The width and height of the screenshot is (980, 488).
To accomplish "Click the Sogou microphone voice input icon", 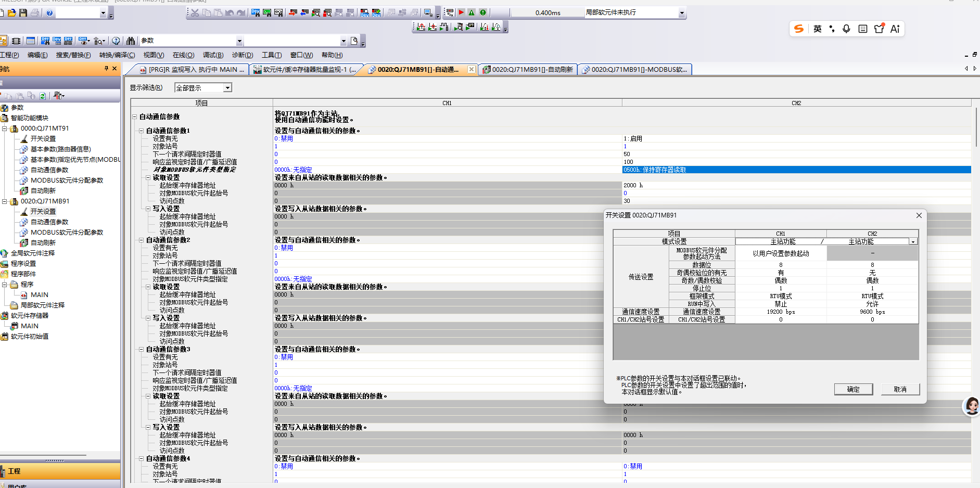I will coord(846,29).
